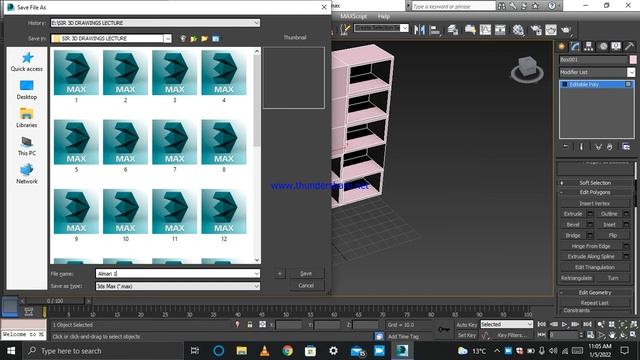Click the plus increment save button
The image size is (640, 360).
click(280, 273)
